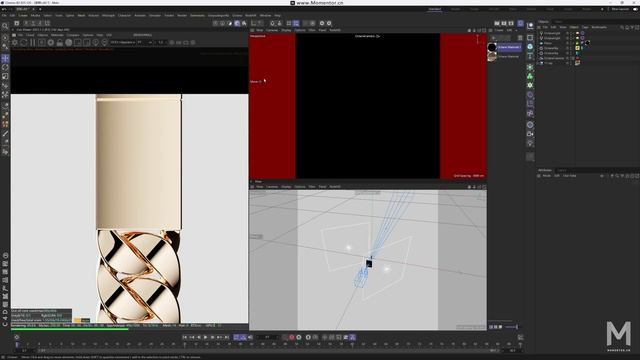Go to start of animation
Viewport: 640px width, 360px height.
(184, 337)
